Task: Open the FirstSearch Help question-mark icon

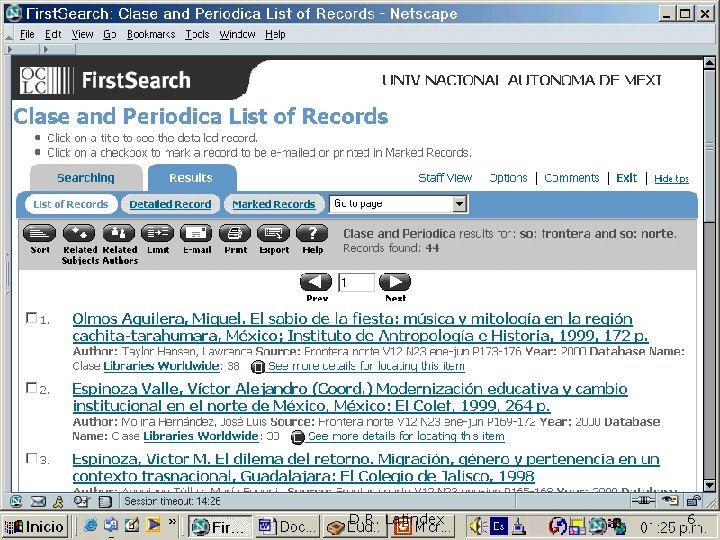Action: tap(312, 233)
